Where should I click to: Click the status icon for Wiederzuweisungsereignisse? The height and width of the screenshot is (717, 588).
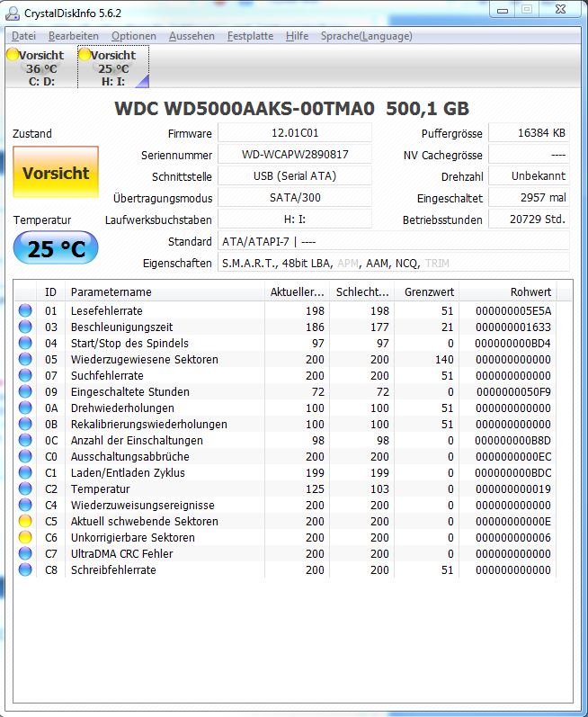pyautogui.click(x=25, y=505)
